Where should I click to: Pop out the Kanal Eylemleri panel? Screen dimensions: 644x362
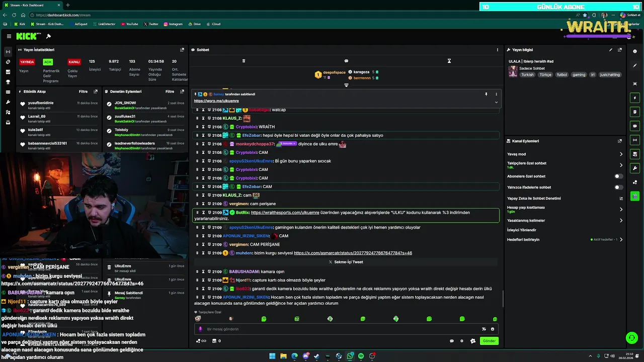(620, 141)
